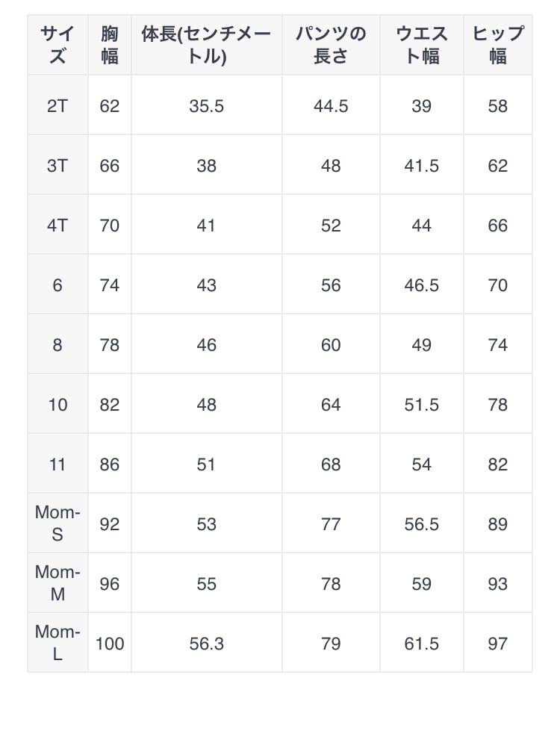Select the 56.3 body length cell
Viewport: 560px width, 749px height.
[x=206, y=642]
